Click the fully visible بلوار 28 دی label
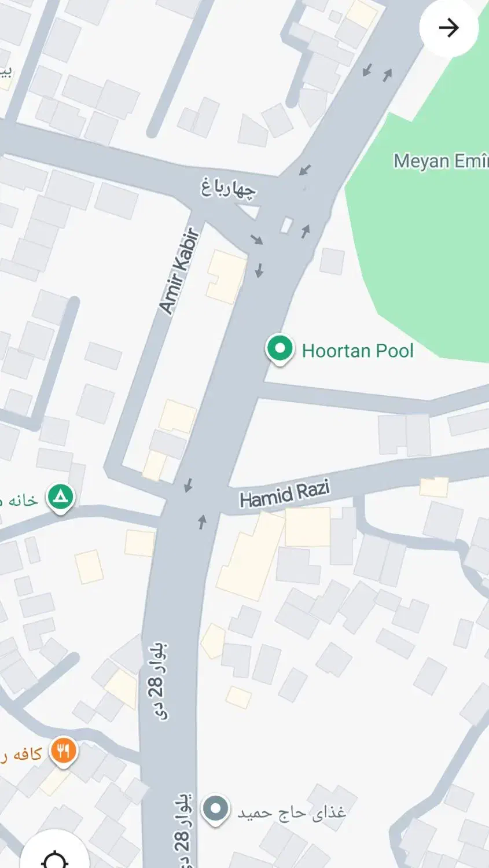The width and height of the screenshot is (489, 868). point(160,681)
